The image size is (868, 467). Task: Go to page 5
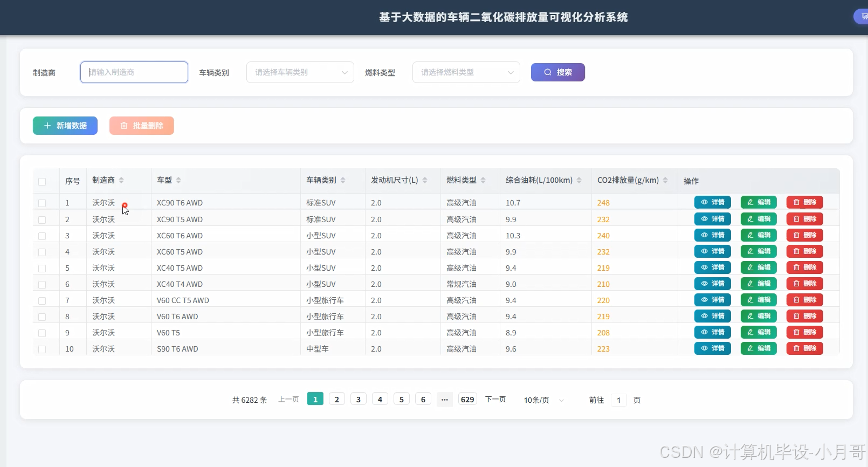click(x=402, y=399)
